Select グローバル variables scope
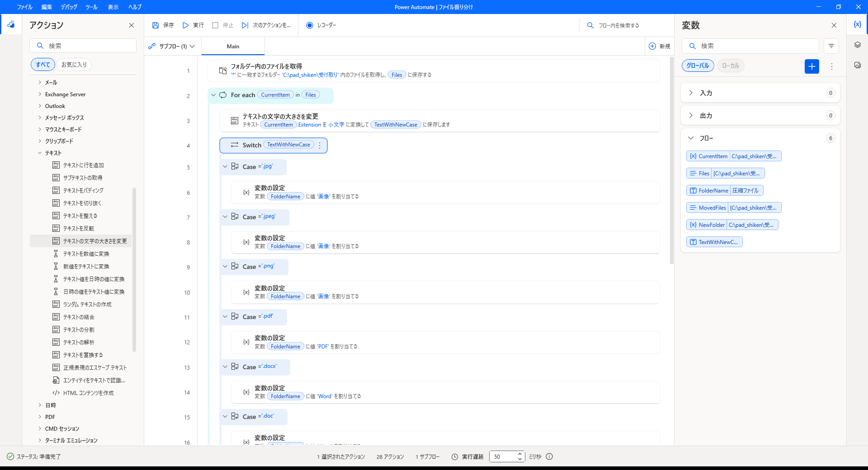Image resolution: width=868 pixels, height=470 pixels. (x=698, y=66)
